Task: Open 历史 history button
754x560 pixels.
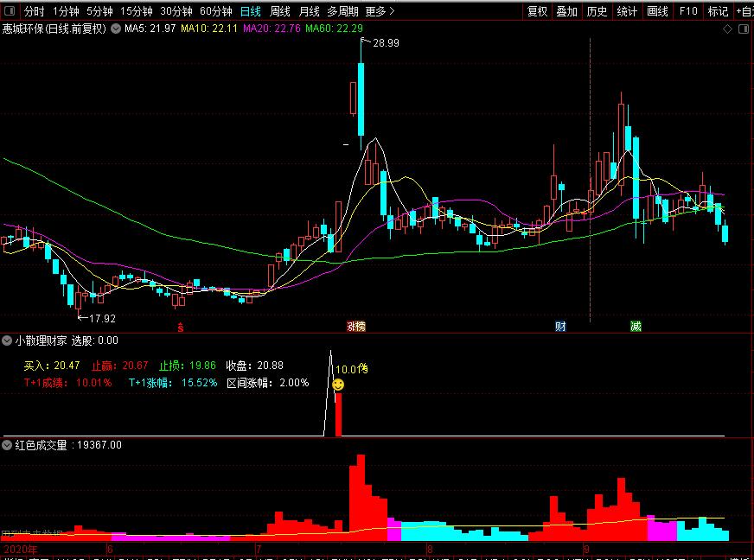Action: point(597,11)
